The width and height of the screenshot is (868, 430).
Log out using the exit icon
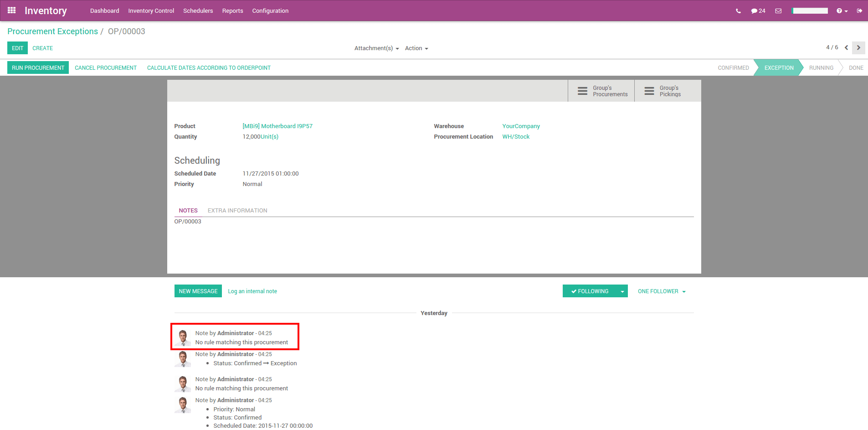[x=860, y=10]
